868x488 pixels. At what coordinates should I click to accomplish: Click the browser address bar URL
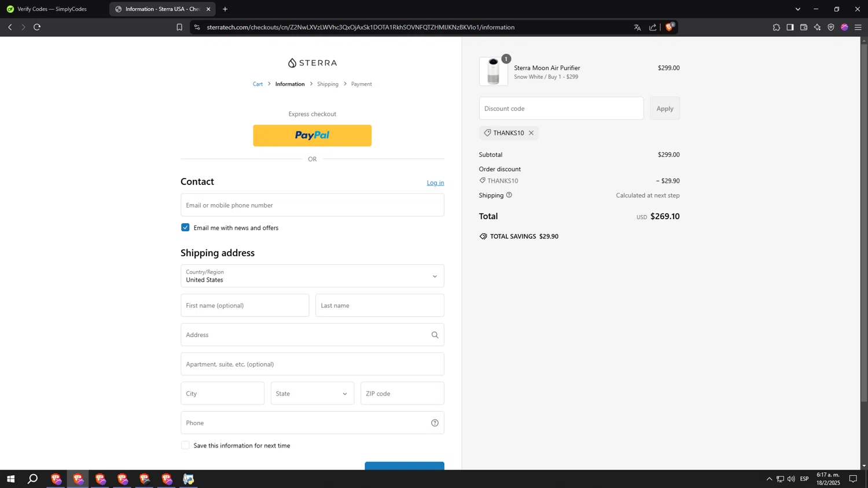coord(361,27)
